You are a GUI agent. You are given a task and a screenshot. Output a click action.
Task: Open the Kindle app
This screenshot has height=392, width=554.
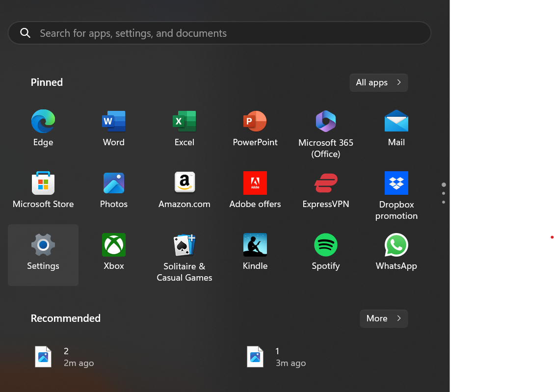(x=255, y=245)
